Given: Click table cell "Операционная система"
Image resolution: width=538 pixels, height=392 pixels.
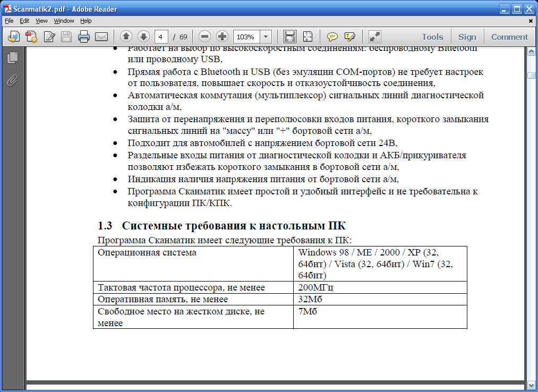Looking at the screenshot, I should (x=193, y=263).
